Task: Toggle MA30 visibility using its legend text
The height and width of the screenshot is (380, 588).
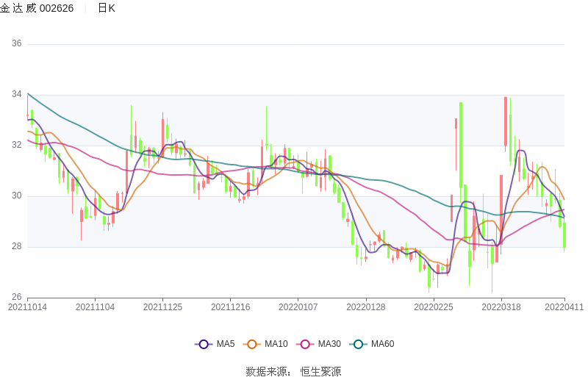Action: [x=329, y=344]
